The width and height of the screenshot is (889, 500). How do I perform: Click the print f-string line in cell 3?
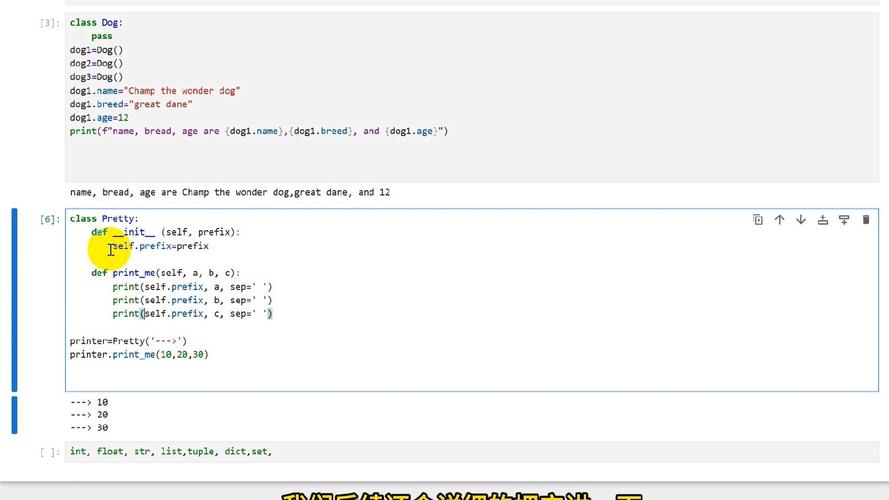pyautogui.click(x=259, y=132)
